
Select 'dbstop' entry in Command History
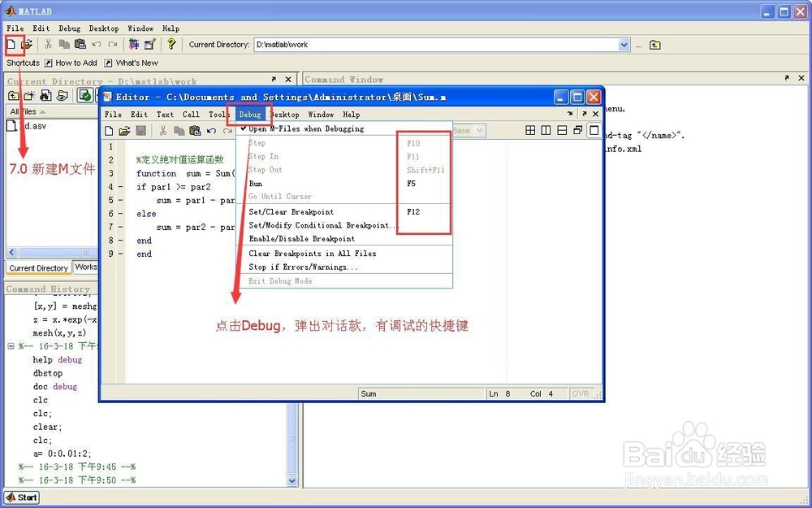click(x=48, y=373)
